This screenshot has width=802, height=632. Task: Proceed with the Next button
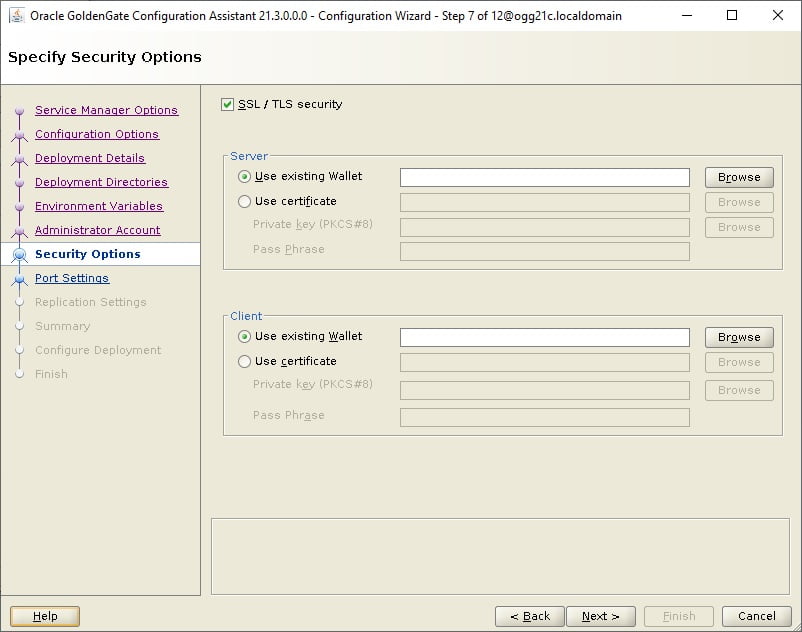[x=600, y=616]
